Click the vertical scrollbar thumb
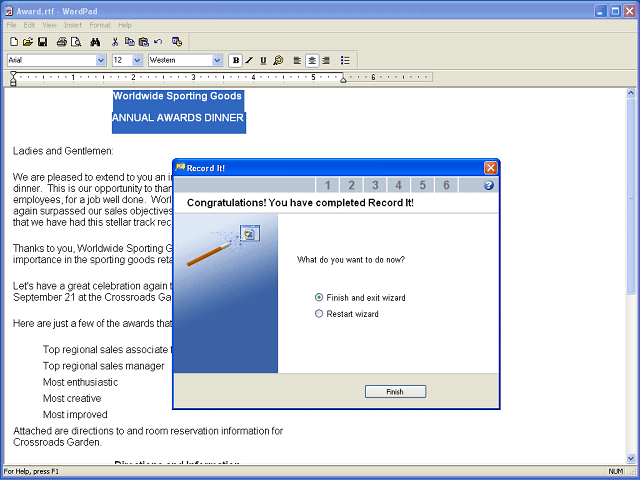The width and height of the screenshot is (640, 480). click(x=631, y=196)
